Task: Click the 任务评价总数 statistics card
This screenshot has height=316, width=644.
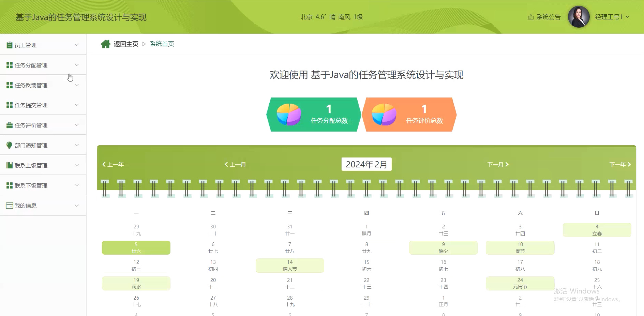Action: [x=409, y=115]
